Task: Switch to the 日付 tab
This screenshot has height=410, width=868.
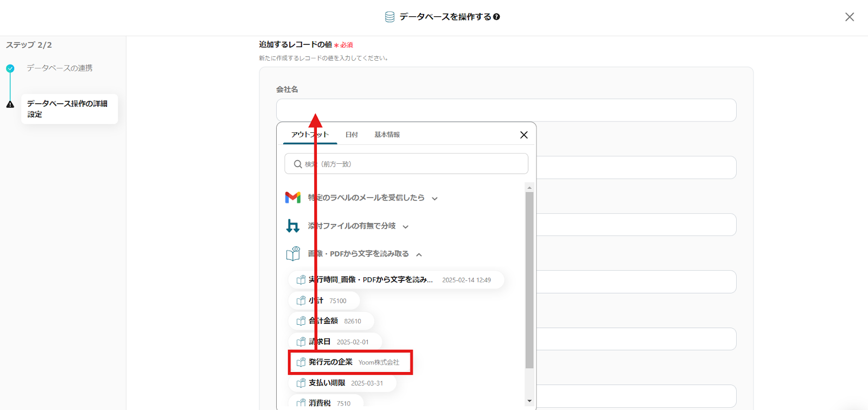Action: tap(352, 134)
